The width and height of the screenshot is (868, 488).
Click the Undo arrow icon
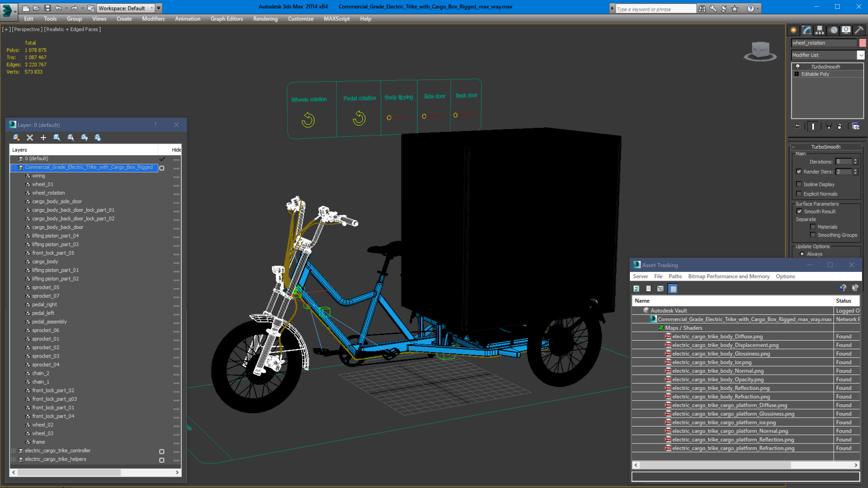click(58, 8)
